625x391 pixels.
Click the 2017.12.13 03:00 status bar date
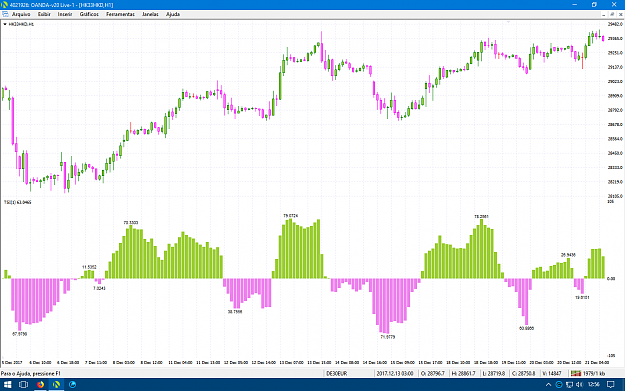pos(395,373)
